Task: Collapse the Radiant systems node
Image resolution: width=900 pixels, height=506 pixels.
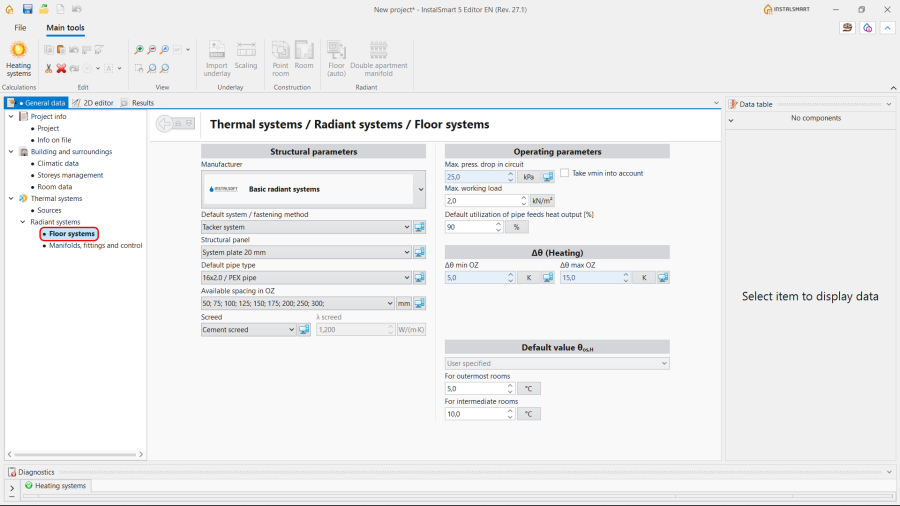Action: pos(23,222)
